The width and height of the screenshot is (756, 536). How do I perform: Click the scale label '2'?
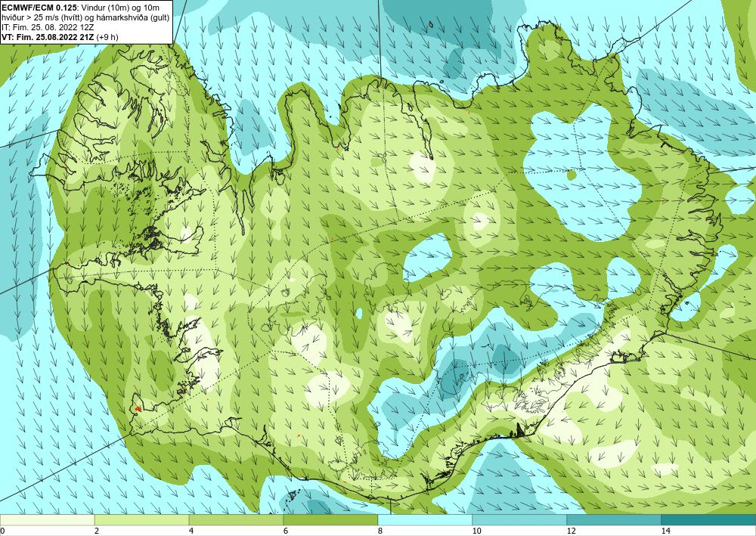point(97,531)
